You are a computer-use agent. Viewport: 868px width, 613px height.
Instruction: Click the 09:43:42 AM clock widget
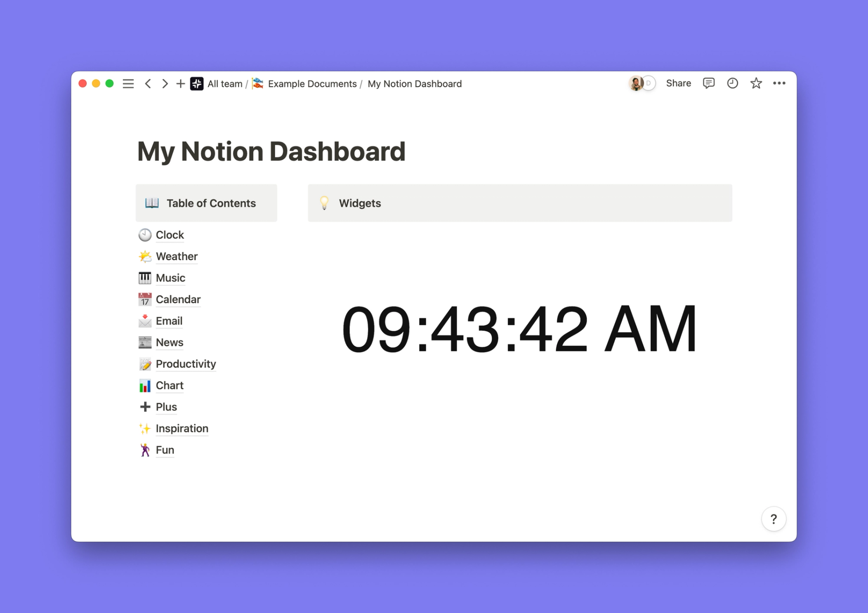(x=519, y=328)
